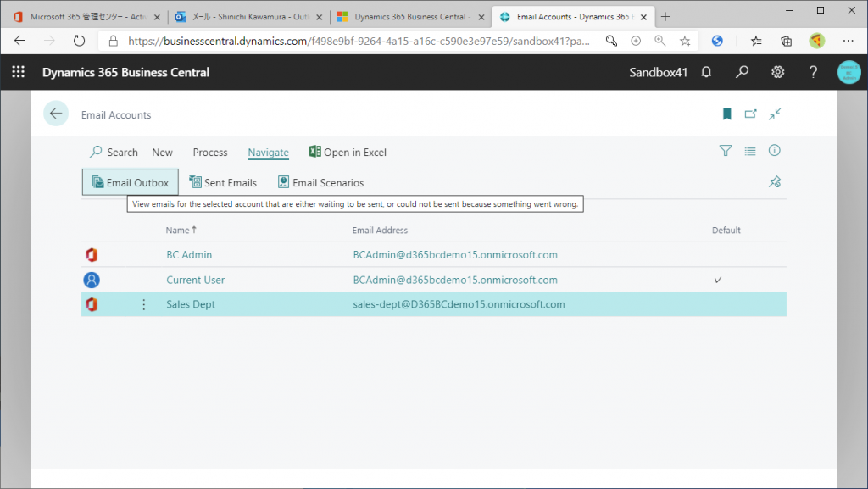Image resolution: width=868 pixels, height=489 pixels.
Task: Click the Sandbox41 environment name
Action: click(658, 73)
